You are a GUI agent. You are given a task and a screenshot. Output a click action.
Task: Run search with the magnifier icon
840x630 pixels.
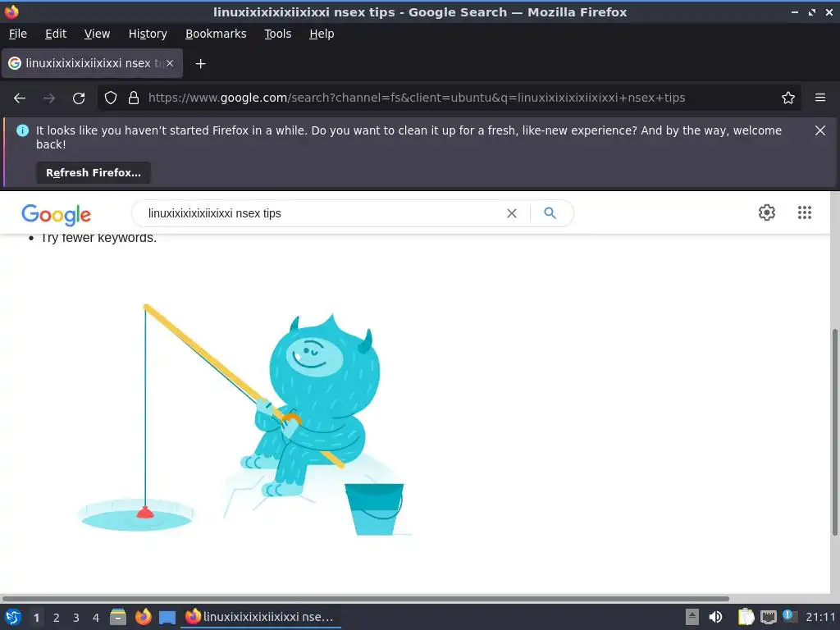click(x=550, y=212)
